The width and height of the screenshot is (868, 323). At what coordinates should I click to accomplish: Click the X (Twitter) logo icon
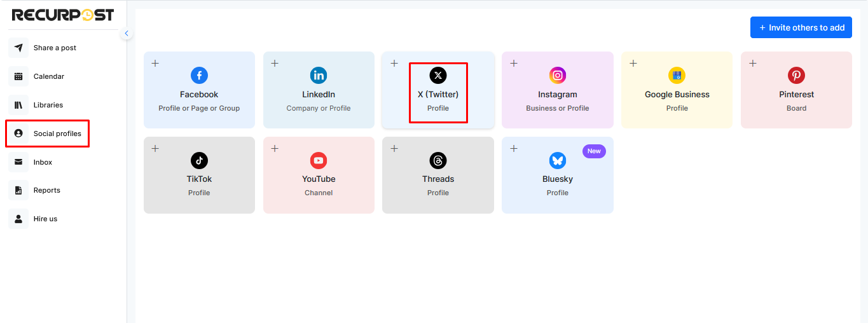click(x=438, y=76)
